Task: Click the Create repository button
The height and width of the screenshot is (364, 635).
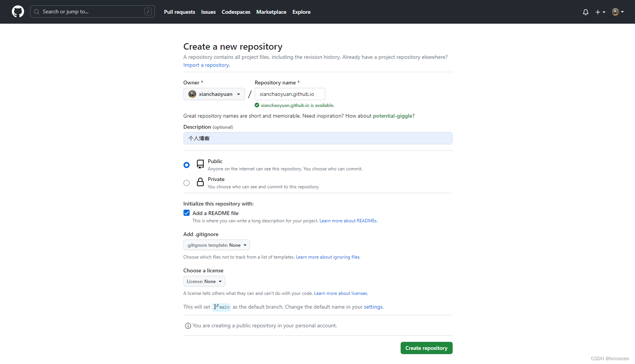Action: 426,348
